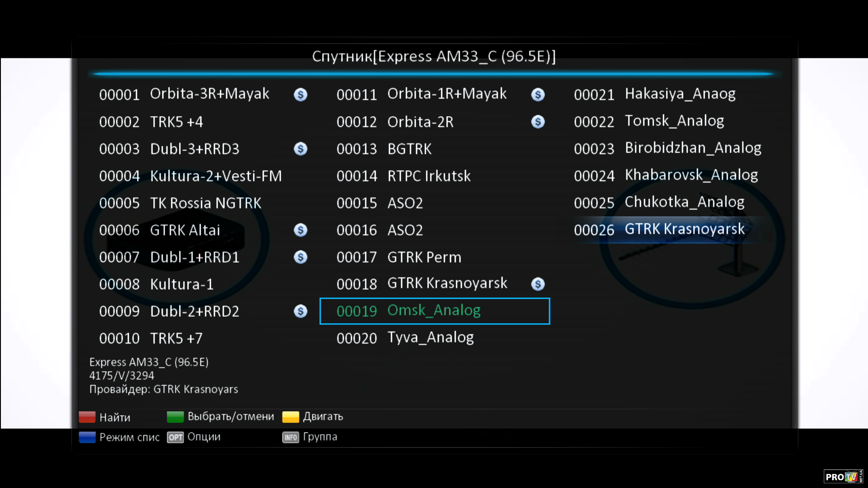Click the OPT icon for Опции
This screenshot has height=488, width=868.
coord(175,437)
